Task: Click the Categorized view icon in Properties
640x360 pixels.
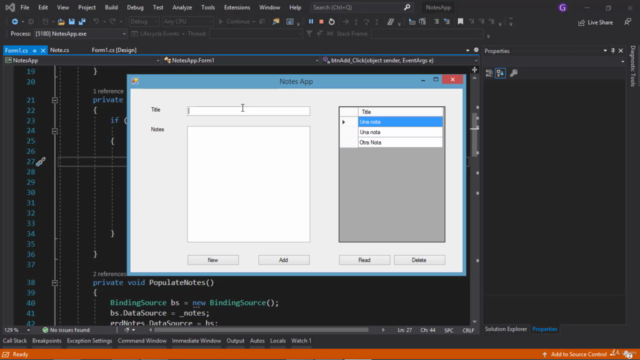Action: pos(489,73)
